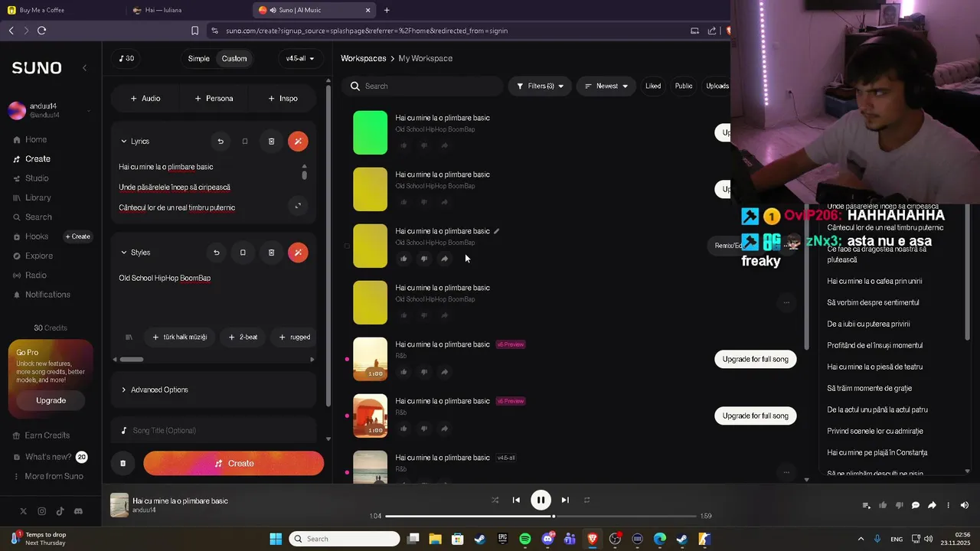Clear styles with trash icon
Screen dimensions: 980x551
click(x=271, y=253)
